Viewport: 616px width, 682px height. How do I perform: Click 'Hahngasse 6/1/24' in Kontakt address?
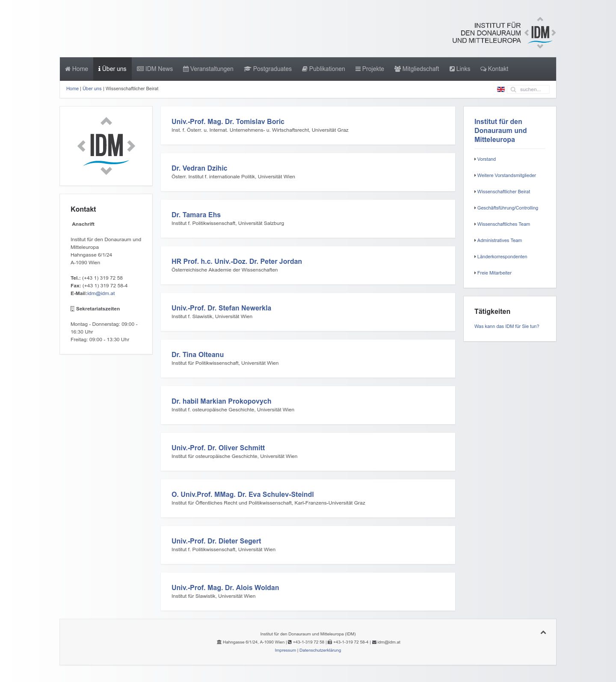coord(91,255)
